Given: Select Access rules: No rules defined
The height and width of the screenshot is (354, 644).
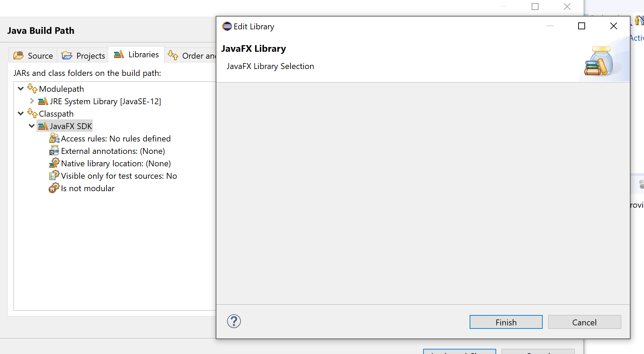Looking at the screenshot, I should (116, 138).
